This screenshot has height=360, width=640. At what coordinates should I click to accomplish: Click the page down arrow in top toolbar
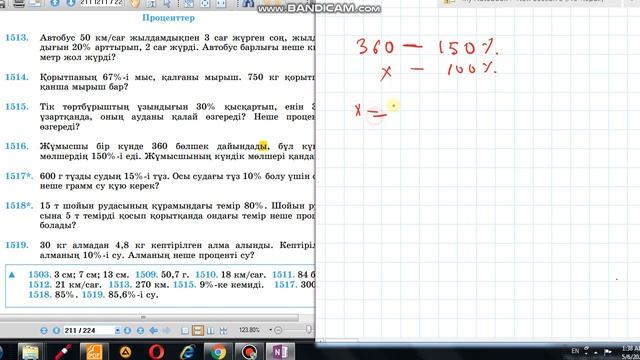pos(70,3)
